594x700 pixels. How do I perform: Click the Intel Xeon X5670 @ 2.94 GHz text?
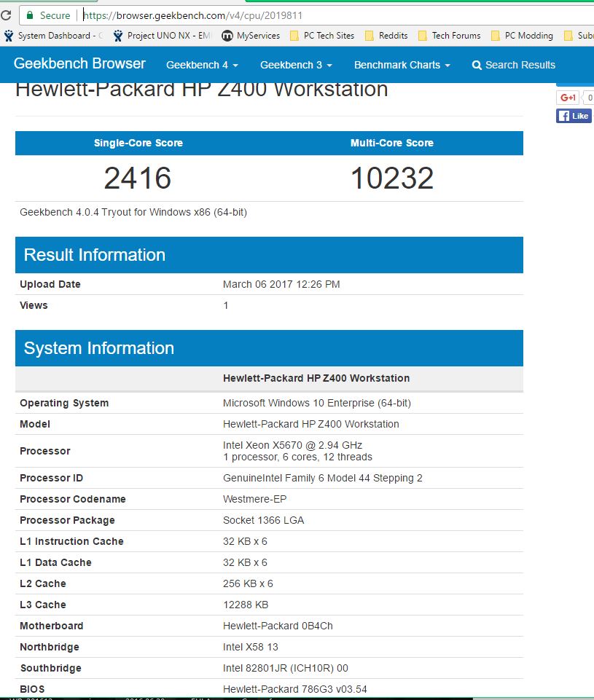[292, 445]
